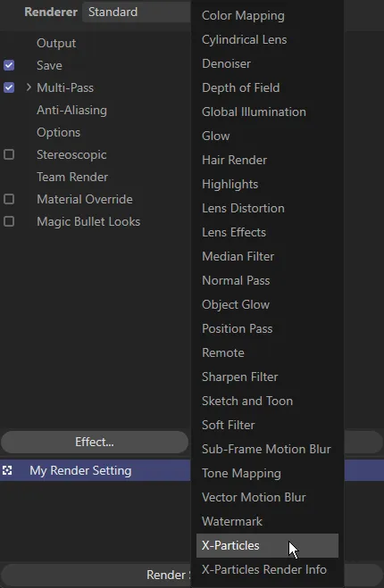The width and height of the screenshot is (384, 588).
Task: Choose Lens Distortion entry
Action: pos(267,208)
